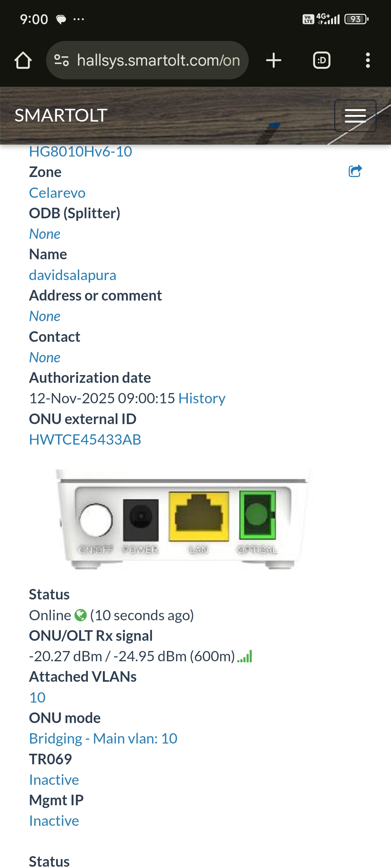Expand the SMARTOLT hamburger menu
Screen dimensions: 391x868
coord(355,116)
